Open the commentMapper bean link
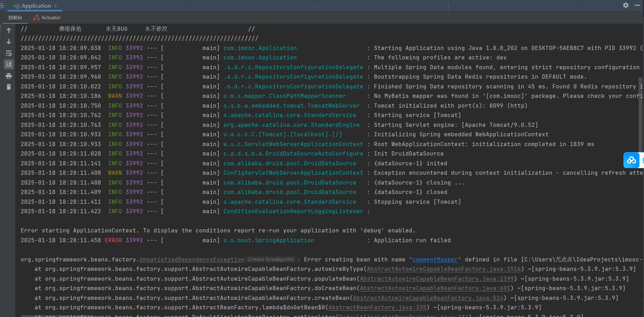 (x=435, y=260)
